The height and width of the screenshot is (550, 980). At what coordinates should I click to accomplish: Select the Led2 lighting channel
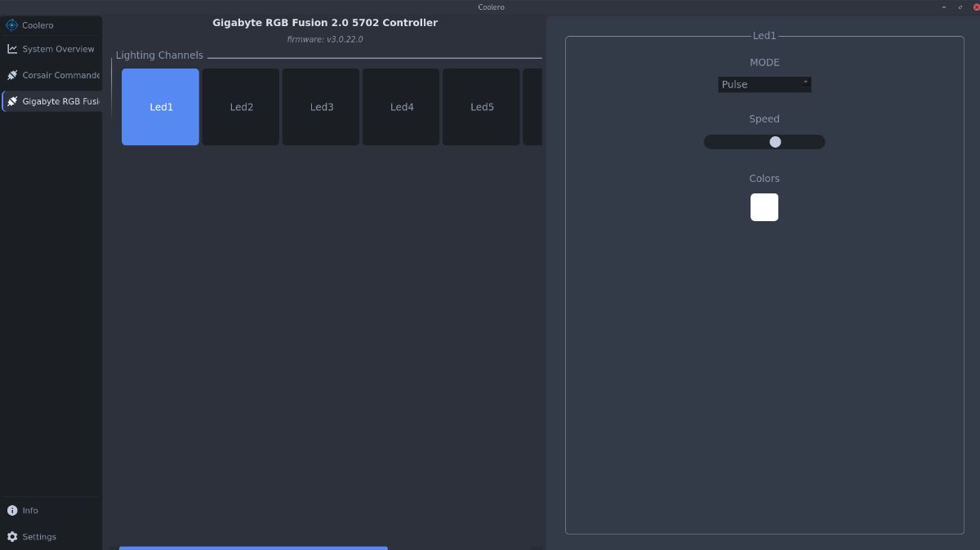(x=241, y=107)
